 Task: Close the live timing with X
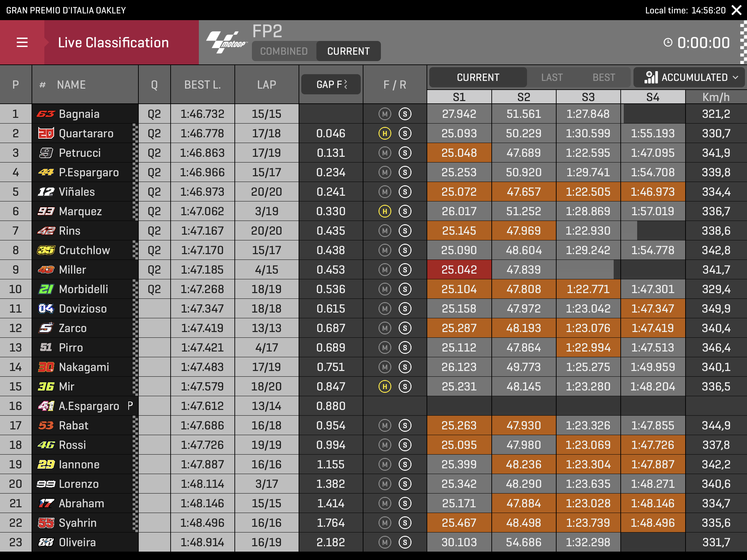pyautogui.click(x=736, y=10)
